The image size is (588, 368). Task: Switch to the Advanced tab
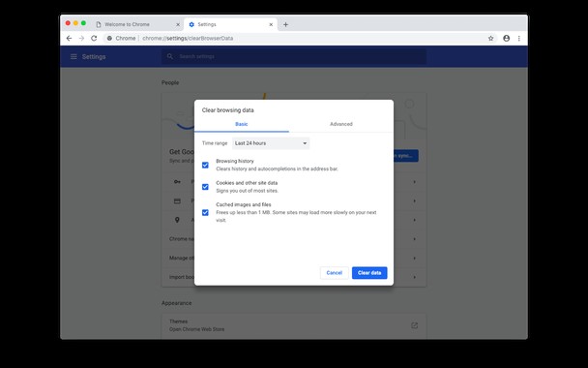341,124
